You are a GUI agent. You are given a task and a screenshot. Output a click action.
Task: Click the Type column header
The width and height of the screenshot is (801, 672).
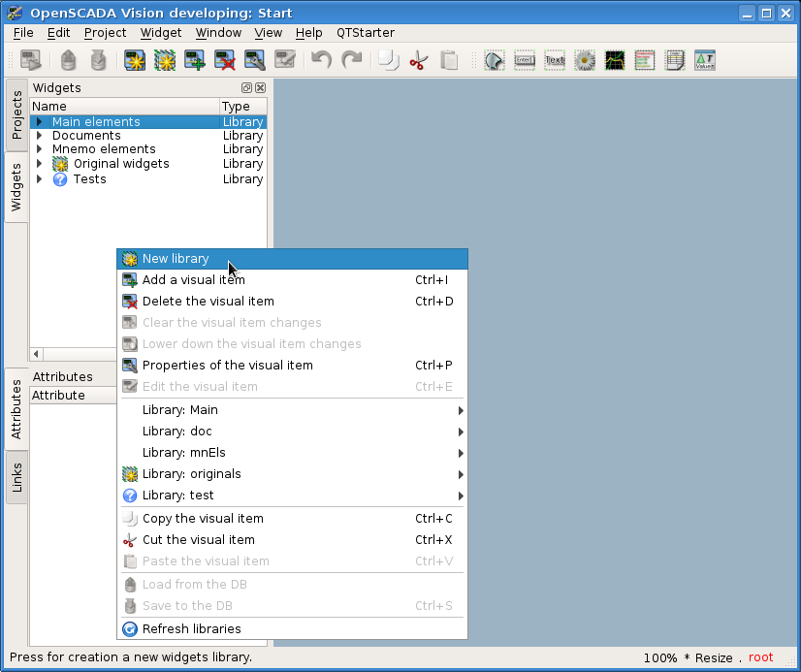(243, 107)
